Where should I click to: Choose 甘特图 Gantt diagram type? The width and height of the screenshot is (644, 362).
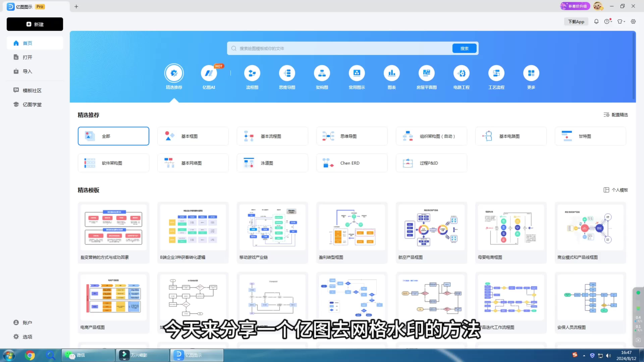pyautogui.click(x=591, y=136)
